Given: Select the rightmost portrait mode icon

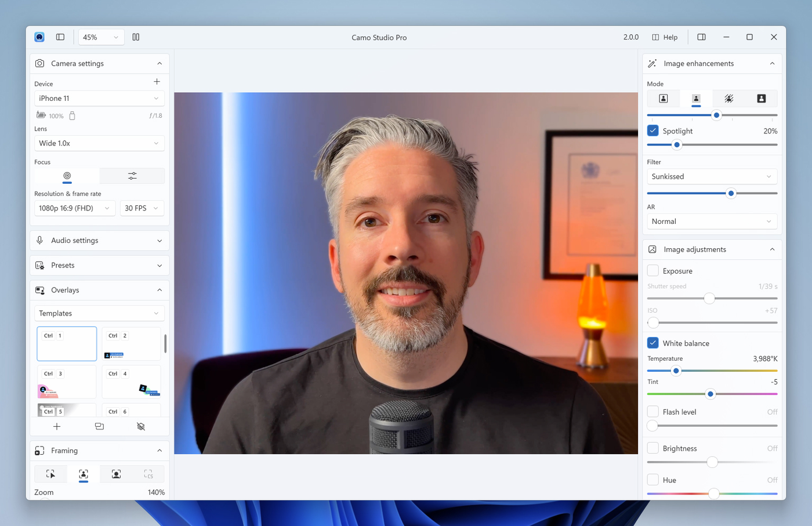Looking at the screenshot, I should point(761,99).
